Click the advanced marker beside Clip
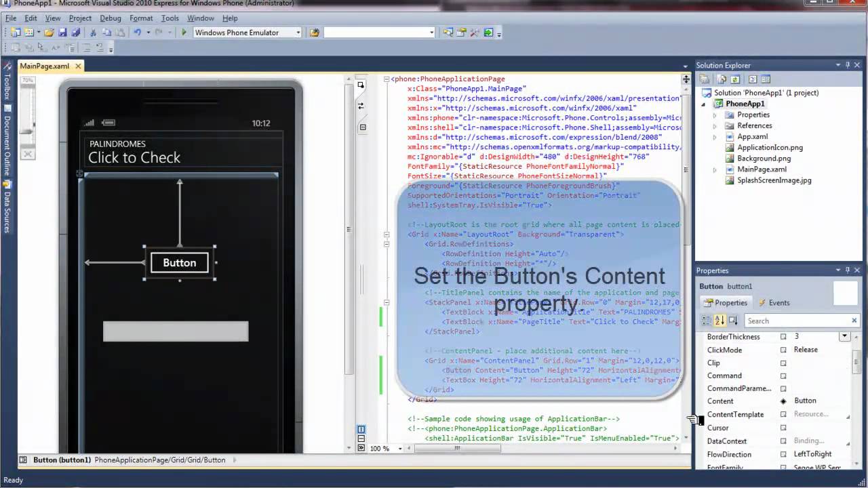This screenshot has height=488, width=868. pos(783,363)
